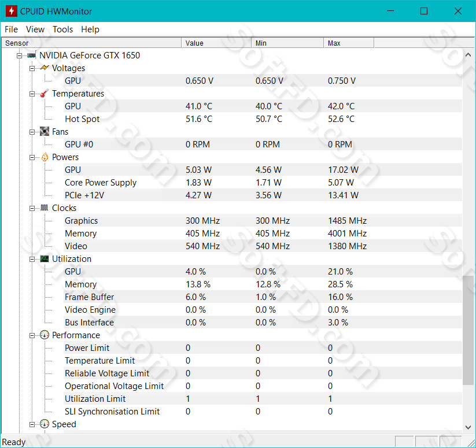Collapse the Utilization group

[x=32, y=260]
